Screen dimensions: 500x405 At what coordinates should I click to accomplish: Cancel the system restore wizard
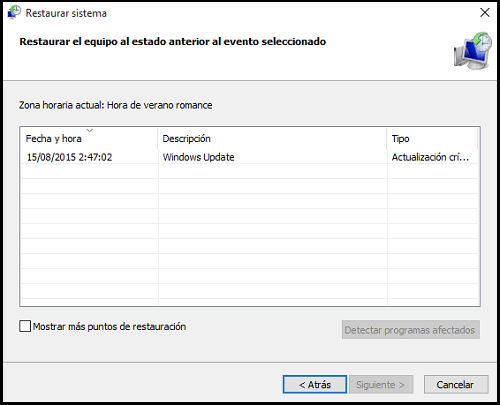coord(456,384)
